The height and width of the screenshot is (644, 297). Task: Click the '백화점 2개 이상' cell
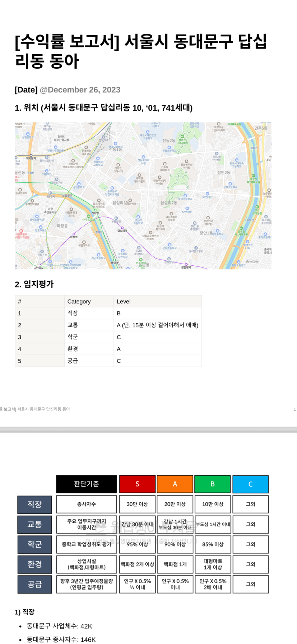tap(137, 564)
